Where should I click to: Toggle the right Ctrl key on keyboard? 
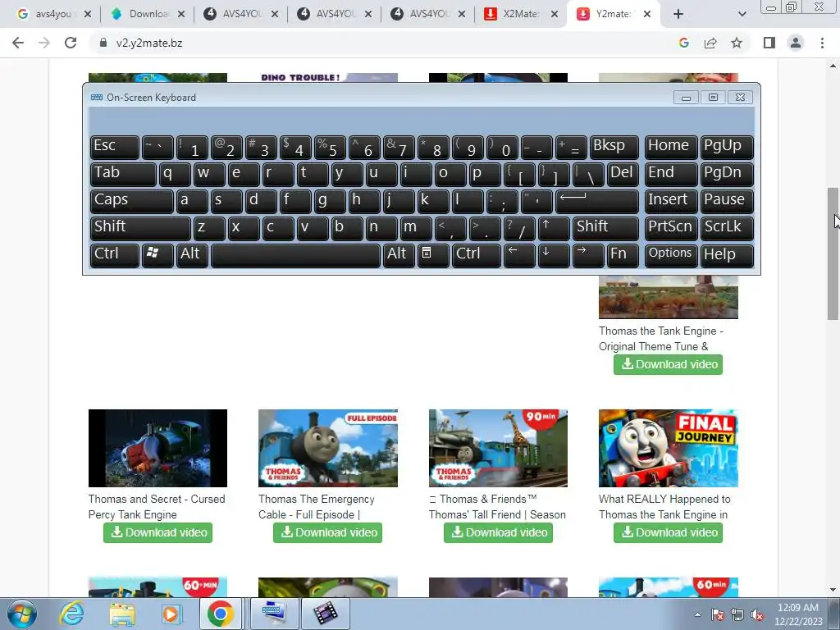pyautogui.click(x=477, y=255)
